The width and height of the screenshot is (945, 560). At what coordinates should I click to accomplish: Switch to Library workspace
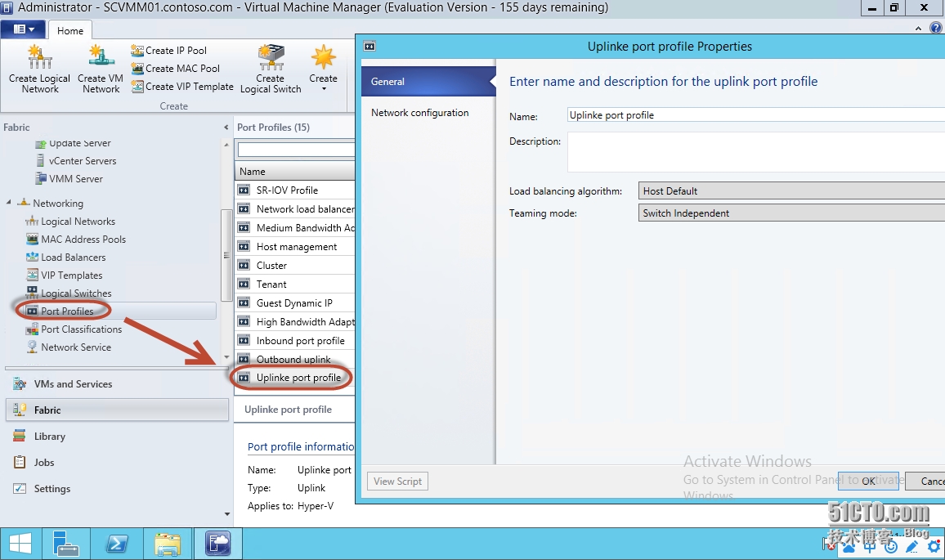click(x=118, y=437)
